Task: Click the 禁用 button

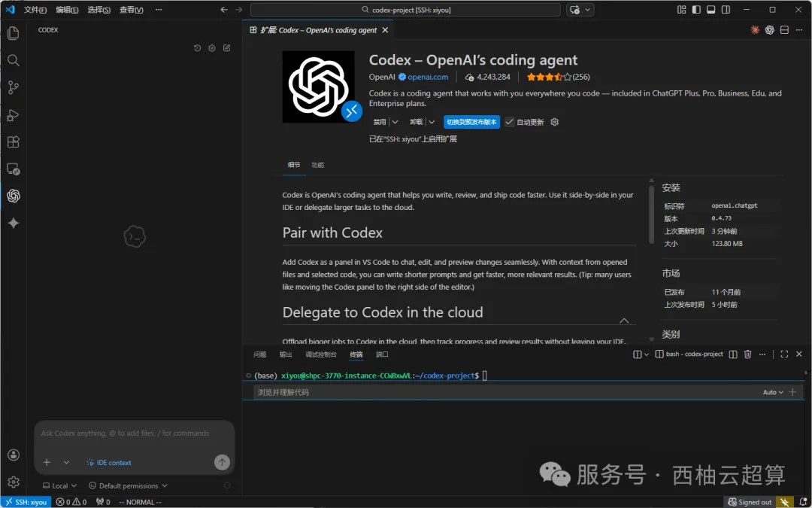Action: 380,123
